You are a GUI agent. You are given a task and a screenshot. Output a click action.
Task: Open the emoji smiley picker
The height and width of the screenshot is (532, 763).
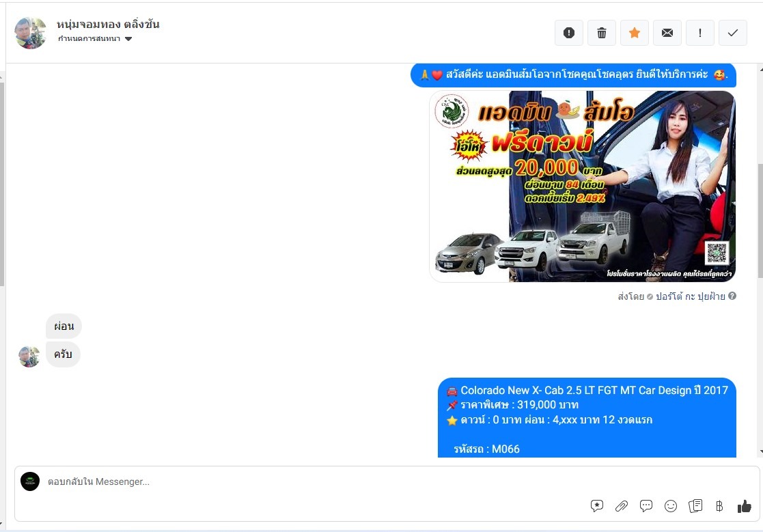[x=671, y=506]
